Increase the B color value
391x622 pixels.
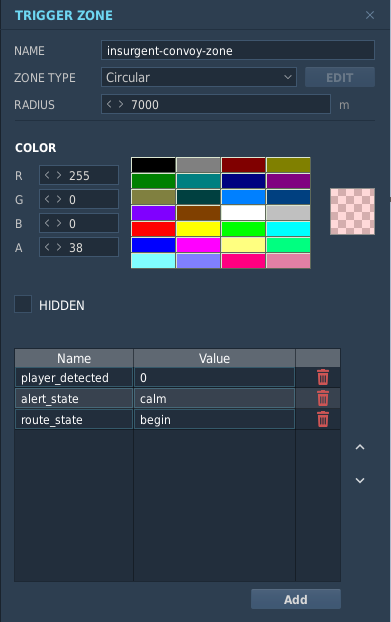click(59, 223)
